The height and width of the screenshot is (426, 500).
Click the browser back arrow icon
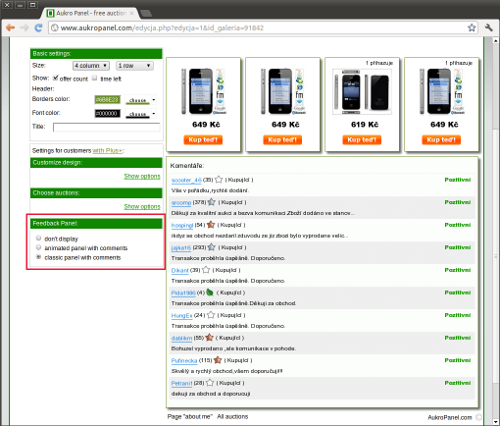point(10,28)
